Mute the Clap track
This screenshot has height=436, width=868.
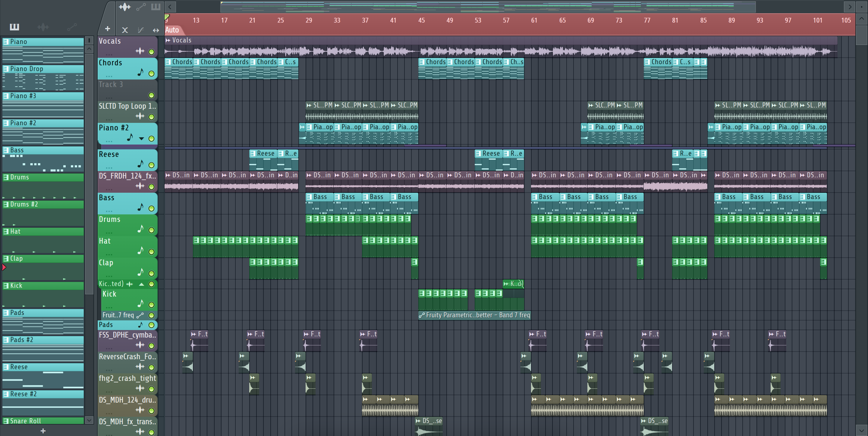pos(152,274)
